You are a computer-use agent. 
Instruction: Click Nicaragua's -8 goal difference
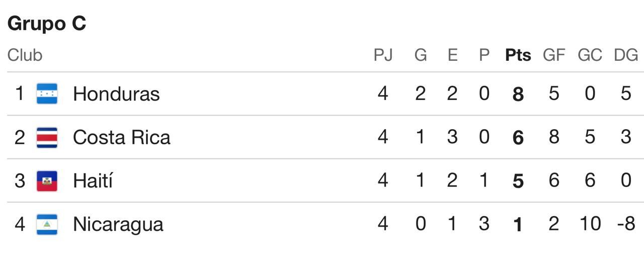pyautogui.click(x=626, y=224)
